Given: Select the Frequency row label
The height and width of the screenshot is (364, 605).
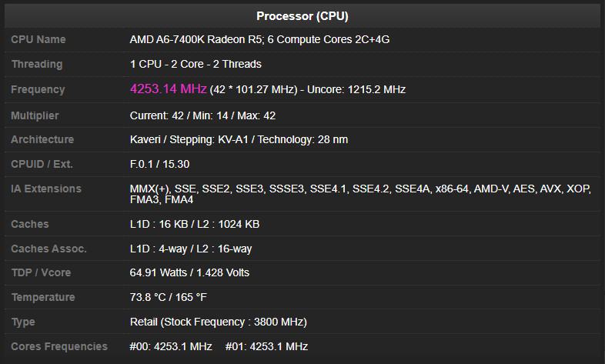Looking at the screenshot, I should pos(38,89).
